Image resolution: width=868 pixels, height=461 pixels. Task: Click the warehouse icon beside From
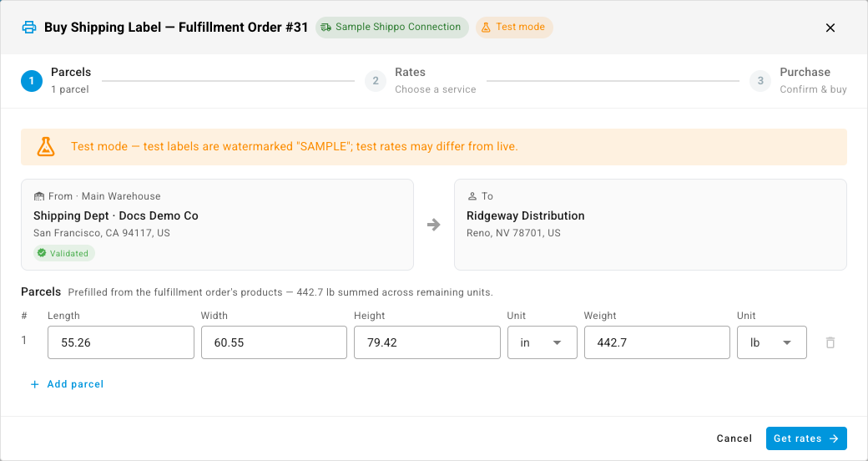tap(38, 196)
